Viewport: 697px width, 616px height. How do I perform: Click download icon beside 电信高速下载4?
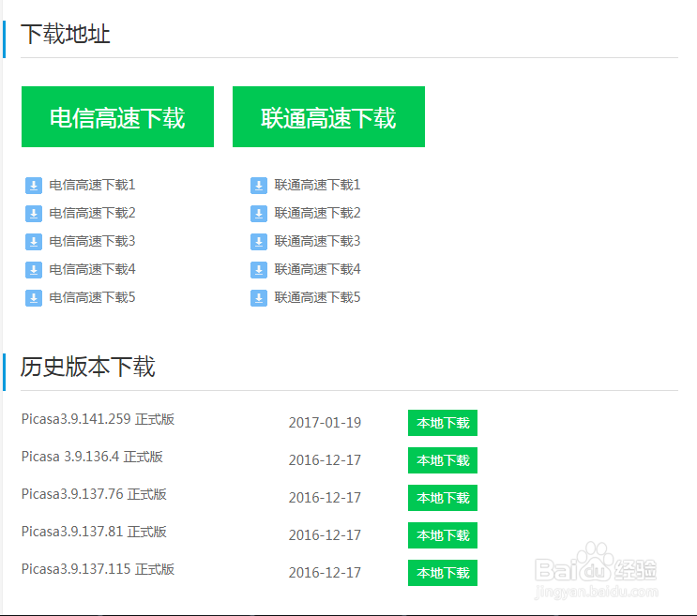[x=34, y=270]
